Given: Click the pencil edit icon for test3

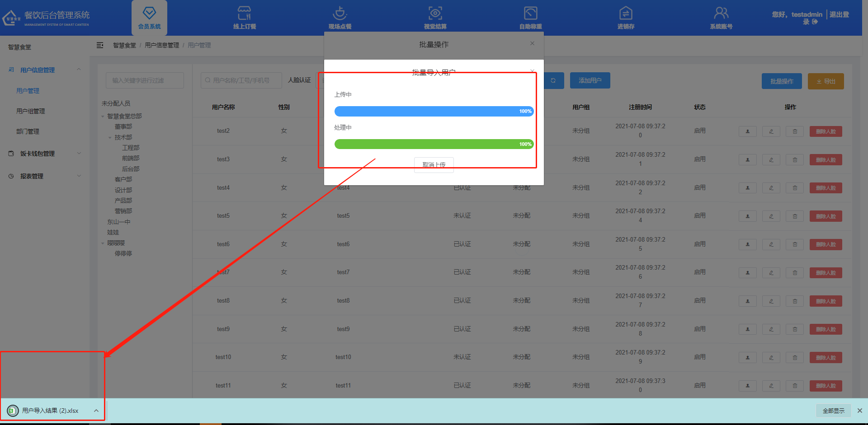Looking at the screenshot, I should 771,160.
